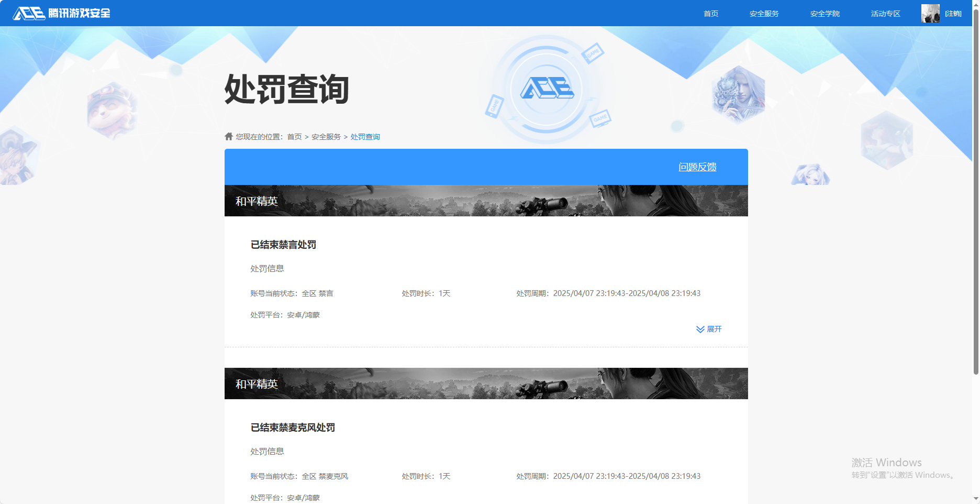
Task: Click the blue 处罚查询 breadcrumb link
Action: tap(365, 137)
